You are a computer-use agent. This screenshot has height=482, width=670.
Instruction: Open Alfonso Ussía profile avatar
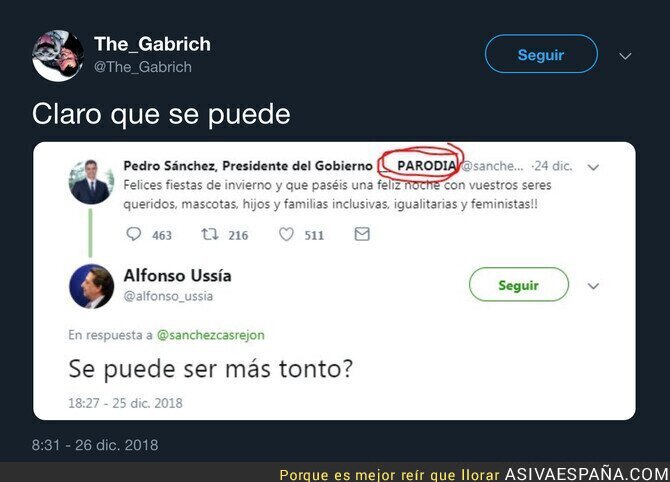91,286
